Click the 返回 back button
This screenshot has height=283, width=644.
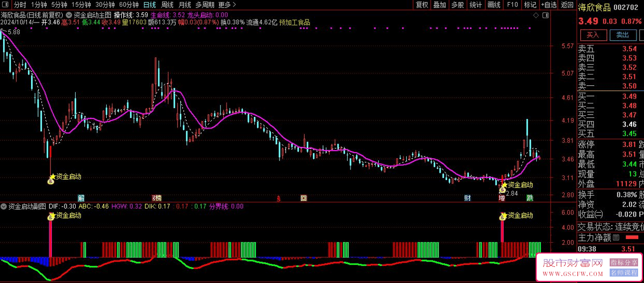pyautogui.click(x=567, y=5)
